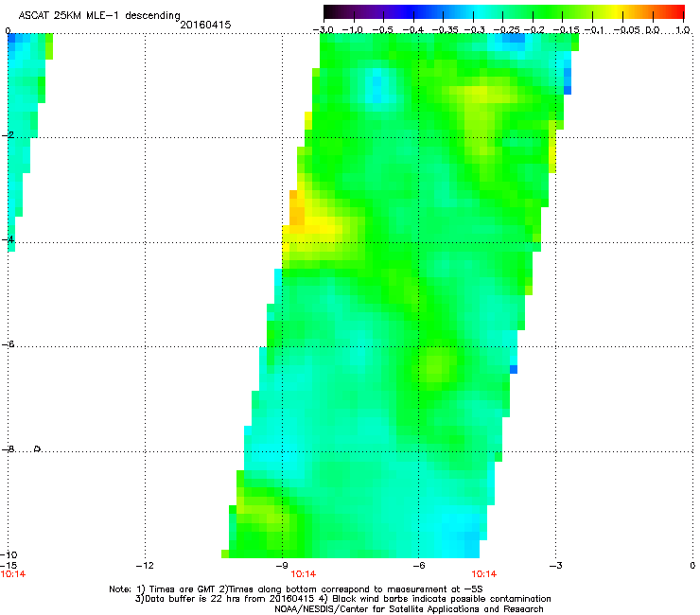700x615 pixels.
Task: Click the '-3' longitude axis label
Action: click(555, 566)
